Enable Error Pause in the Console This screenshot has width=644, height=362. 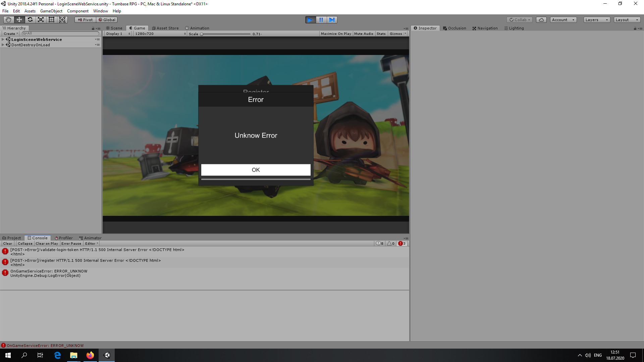point(71,243)
